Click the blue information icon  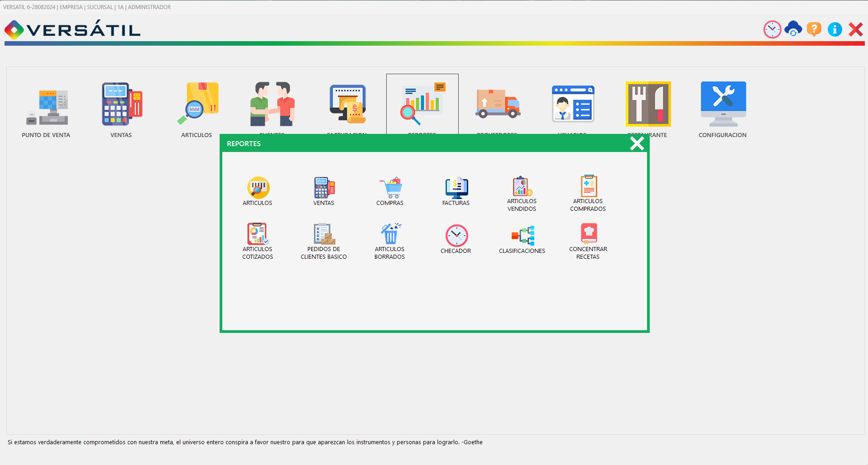[x=834, y=29]
